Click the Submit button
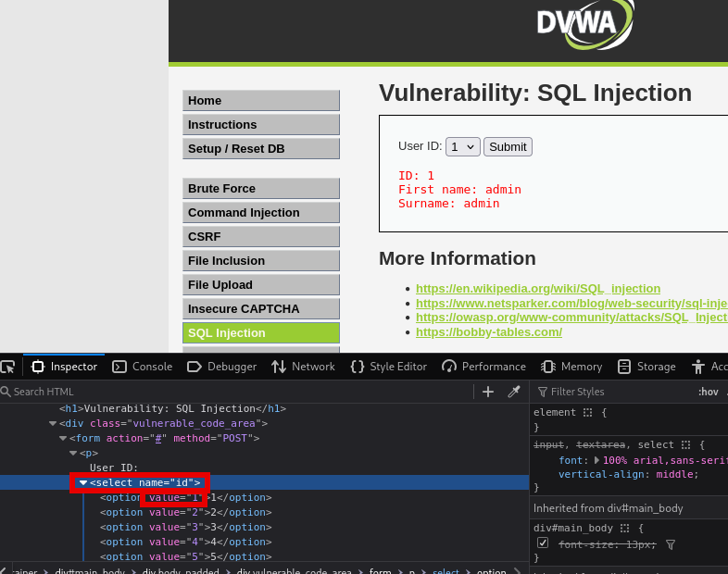Screen dimensions: 728x574 pyautogui.click(x=508, y=146)
